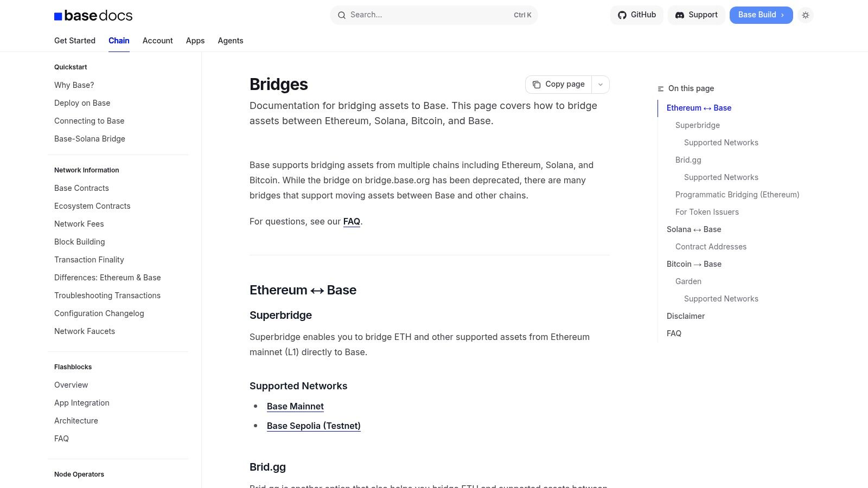
Task: Click the Base docs logo
Action: coord(93,16)
